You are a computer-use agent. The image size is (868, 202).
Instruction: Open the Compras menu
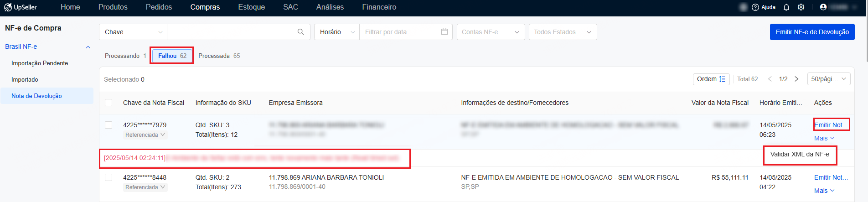[x=205, y=7]
